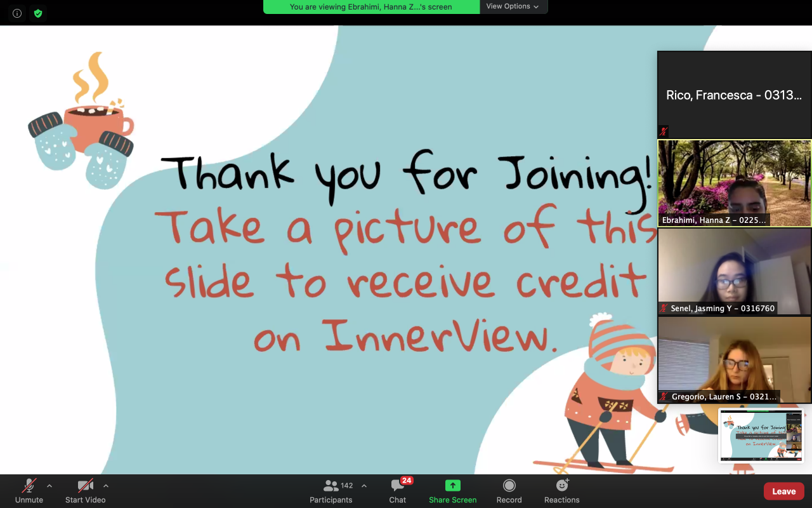
Task: Expand audio settings arrow beside Unmute
Action: click(49, 486)
